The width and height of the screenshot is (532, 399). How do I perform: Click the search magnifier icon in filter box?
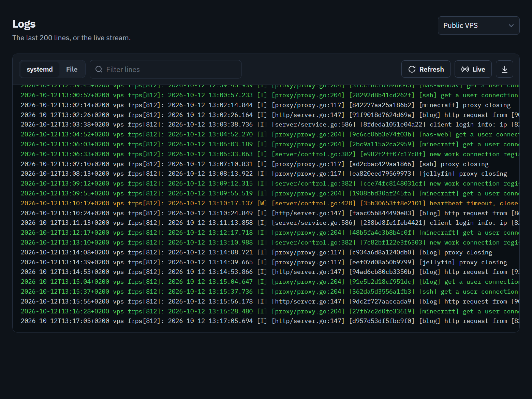click(99, 69)
